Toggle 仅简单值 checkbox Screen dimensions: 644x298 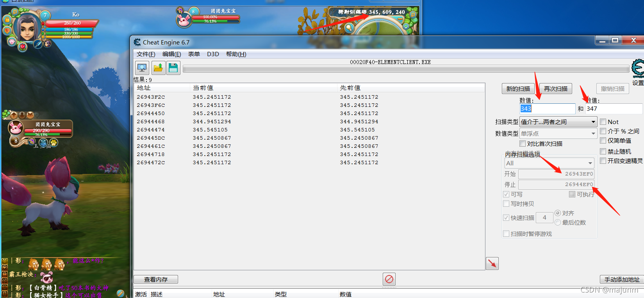click(x=603, y=140)
